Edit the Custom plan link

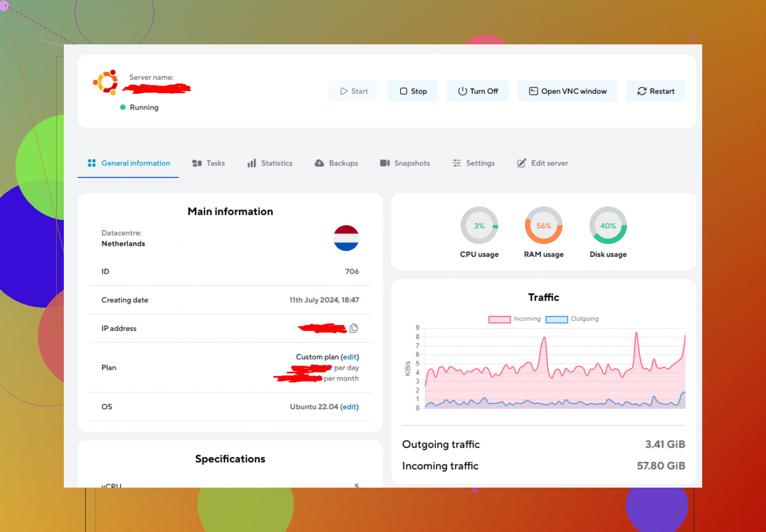[x=350, y=357]
